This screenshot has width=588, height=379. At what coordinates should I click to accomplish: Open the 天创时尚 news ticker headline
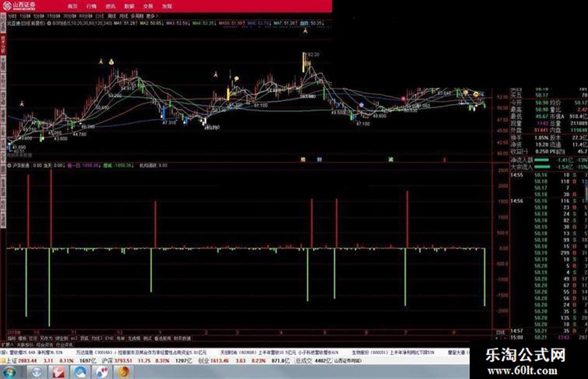(279, 353)
